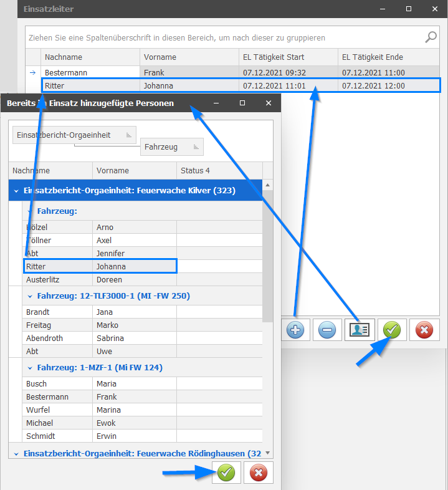Open the person card selection button
The image size is (448, 490).
pos(360,330)
